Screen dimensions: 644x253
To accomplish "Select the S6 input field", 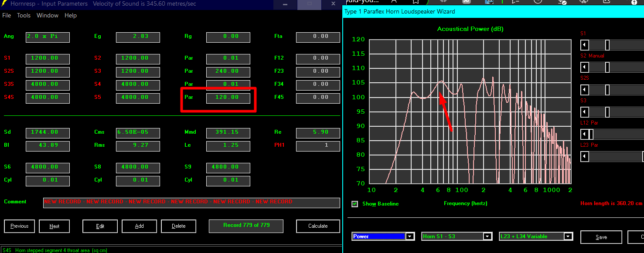I will pos(48,168).
